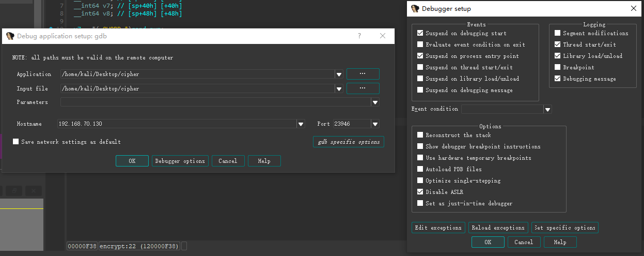Click the Hostname field showing 192.168.70.130
Image resolution: width=644 pixels, height=256 pixels.
click(x=177, y=124)
